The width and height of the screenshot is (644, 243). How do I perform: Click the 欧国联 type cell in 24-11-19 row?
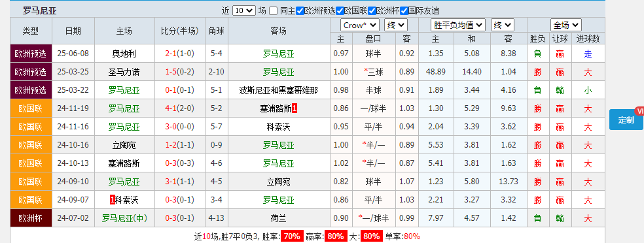31,108
